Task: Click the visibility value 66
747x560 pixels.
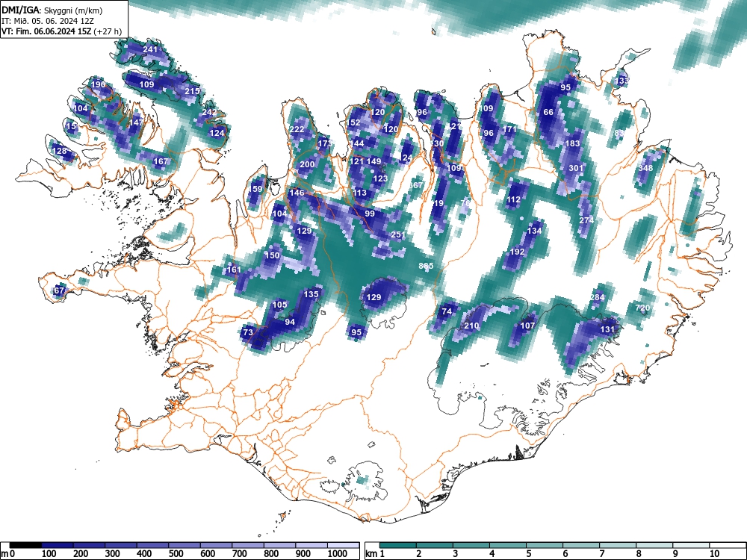Action: (x=548, y=112)
